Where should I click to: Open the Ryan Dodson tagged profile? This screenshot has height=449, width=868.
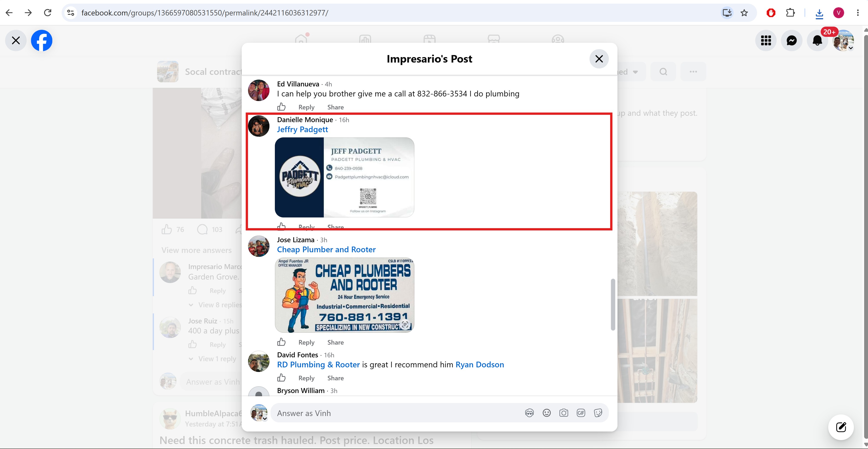[479, 365]
